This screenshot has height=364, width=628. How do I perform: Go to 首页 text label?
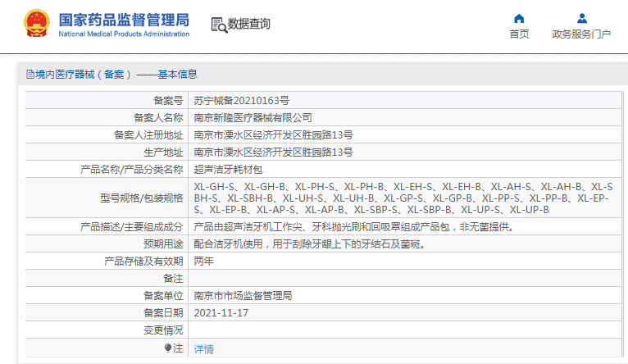pos(519,34)
